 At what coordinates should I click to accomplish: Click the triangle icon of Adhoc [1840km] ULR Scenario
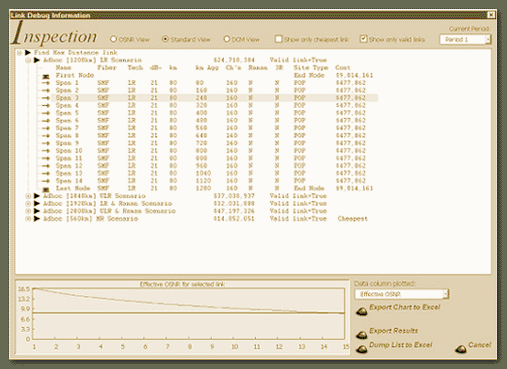pos(37,196)
